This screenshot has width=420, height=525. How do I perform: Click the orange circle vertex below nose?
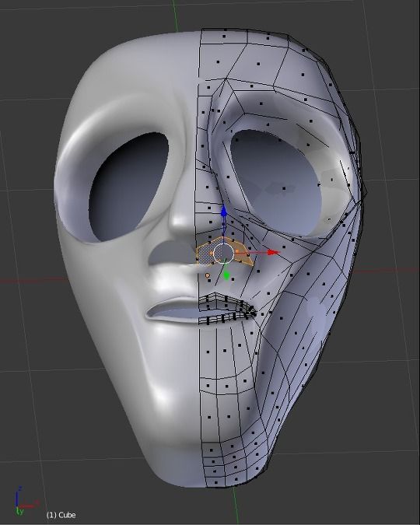point(208,275)
